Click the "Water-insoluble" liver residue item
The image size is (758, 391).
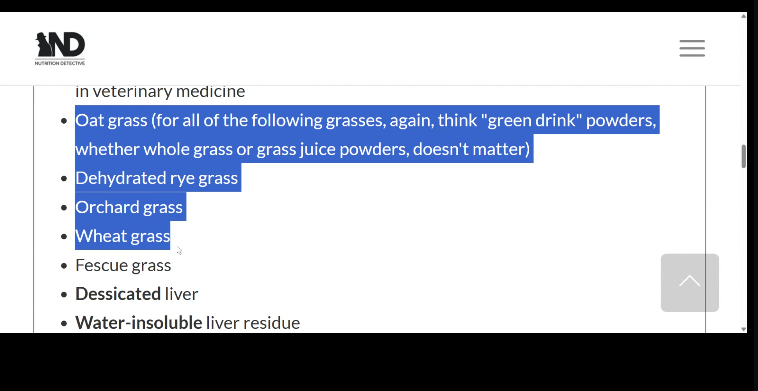point(188,322)
